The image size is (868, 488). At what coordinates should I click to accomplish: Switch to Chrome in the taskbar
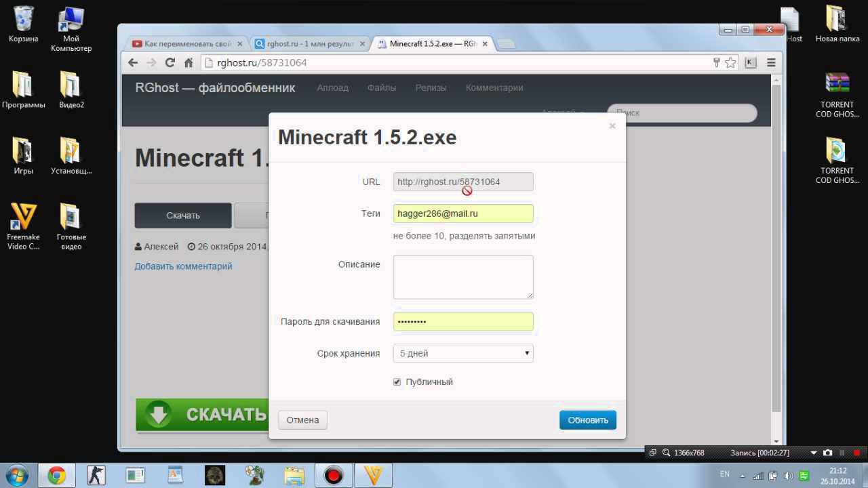(56, 476)
